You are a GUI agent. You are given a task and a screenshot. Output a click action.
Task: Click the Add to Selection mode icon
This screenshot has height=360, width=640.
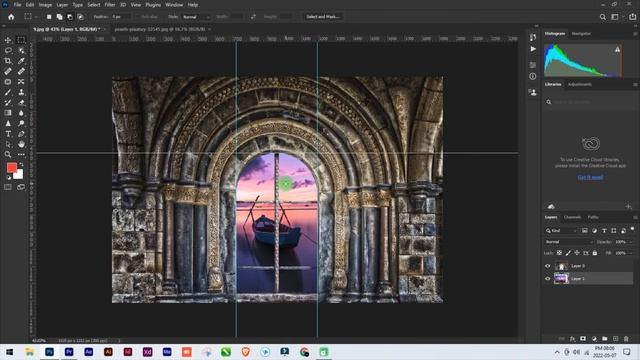(x=60, y=17)
